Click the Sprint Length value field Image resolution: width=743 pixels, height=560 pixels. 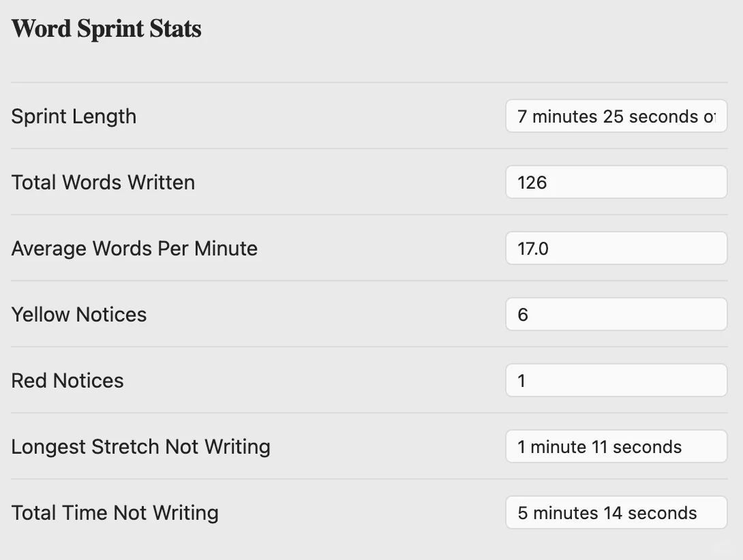click(x=616, y=116)
